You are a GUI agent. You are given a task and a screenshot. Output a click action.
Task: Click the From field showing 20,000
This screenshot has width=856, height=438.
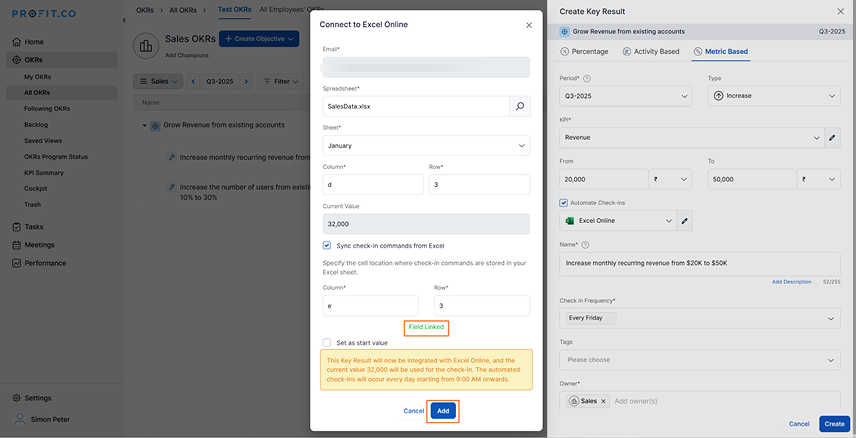[604, 179]
